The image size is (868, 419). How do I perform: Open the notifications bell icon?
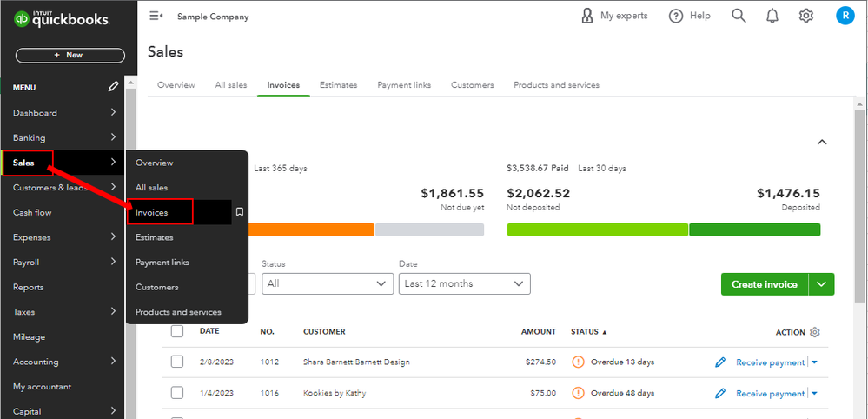coord(772,16)
